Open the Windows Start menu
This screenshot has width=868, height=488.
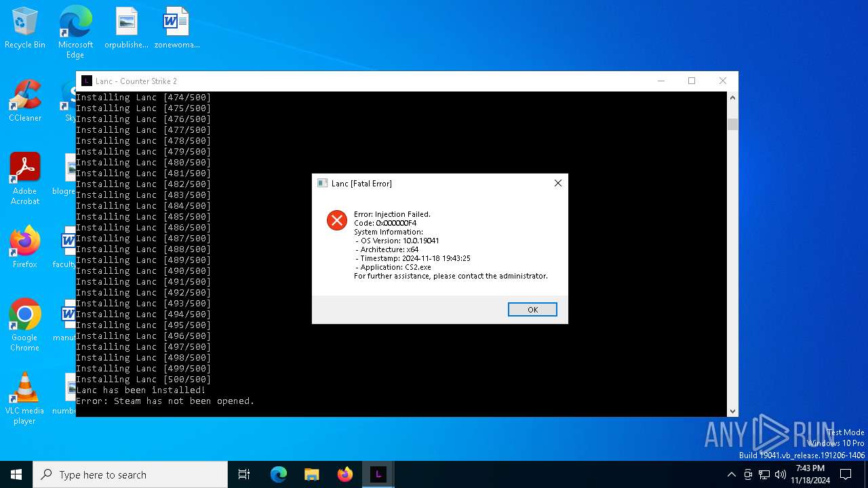tap(16, 474)
